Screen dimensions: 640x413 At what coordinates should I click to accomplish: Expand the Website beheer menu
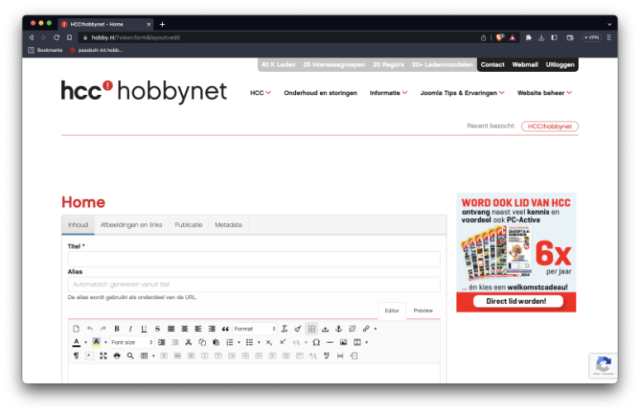[x=544, y=92]
